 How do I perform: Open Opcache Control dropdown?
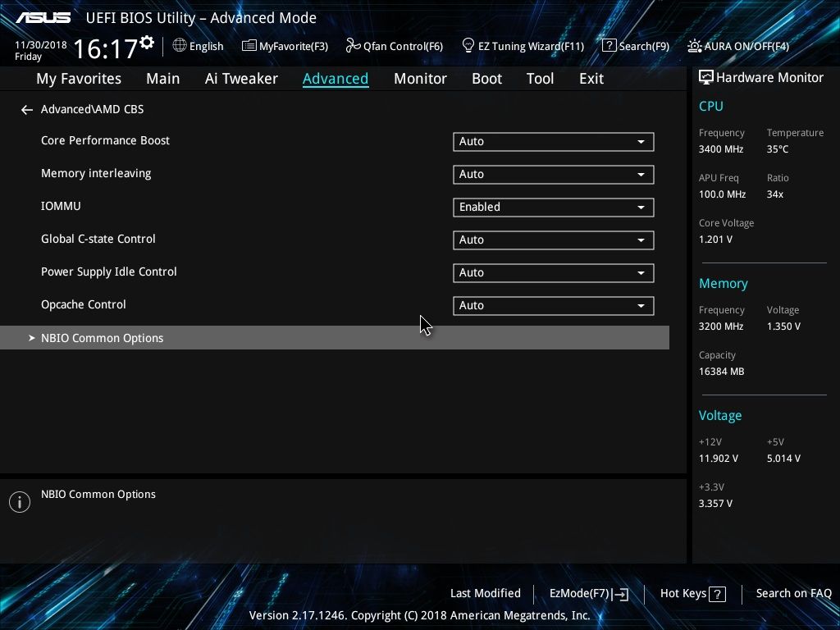coord(554,306)
